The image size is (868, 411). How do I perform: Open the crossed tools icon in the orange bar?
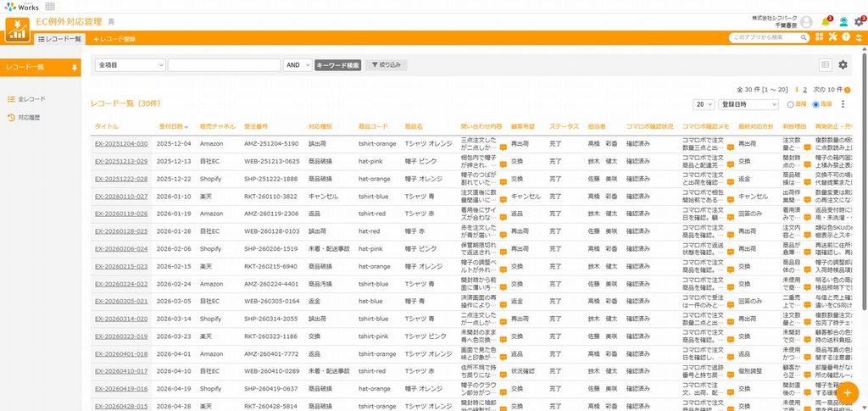[x=832, y=37]
